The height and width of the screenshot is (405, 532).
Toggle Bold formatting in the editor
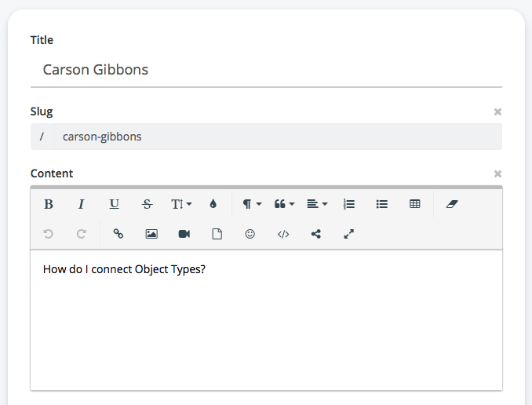point(49,204)
